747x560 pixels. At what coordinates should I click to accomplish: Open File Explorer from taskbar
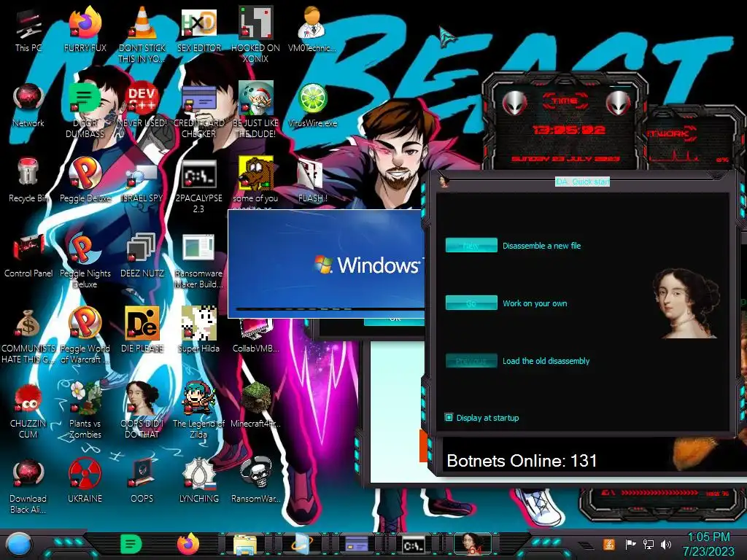(245, 545)
